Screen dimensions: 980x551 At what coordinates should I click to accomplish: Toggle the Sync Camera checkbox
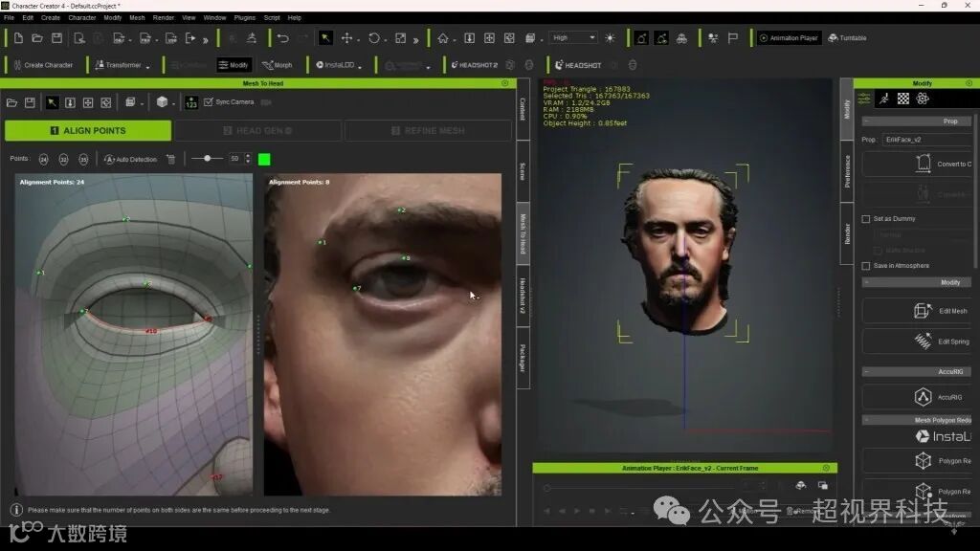[209, 101]
